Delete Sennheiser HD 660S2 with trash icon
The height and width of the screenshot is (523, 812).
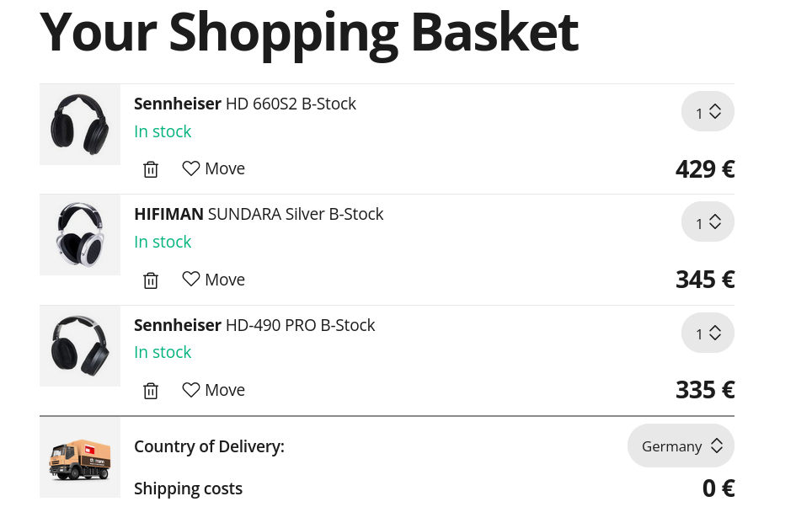[151, 169]
